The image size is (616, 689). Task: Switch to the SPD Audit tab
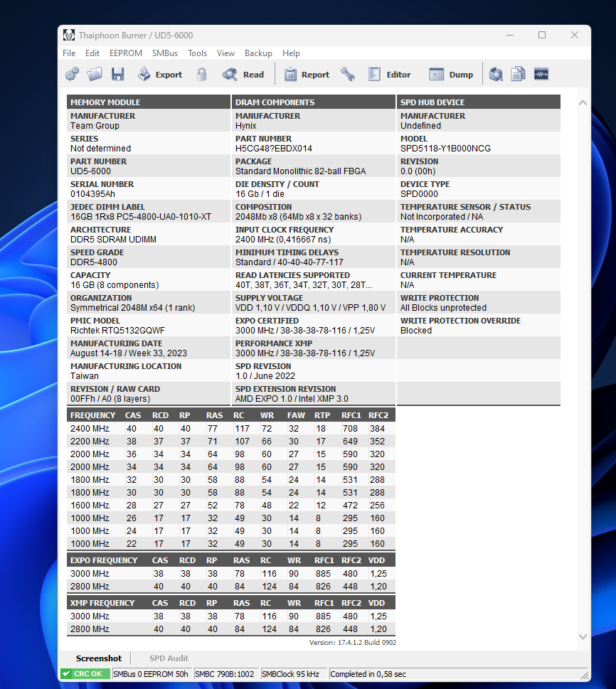coord(169,658)
